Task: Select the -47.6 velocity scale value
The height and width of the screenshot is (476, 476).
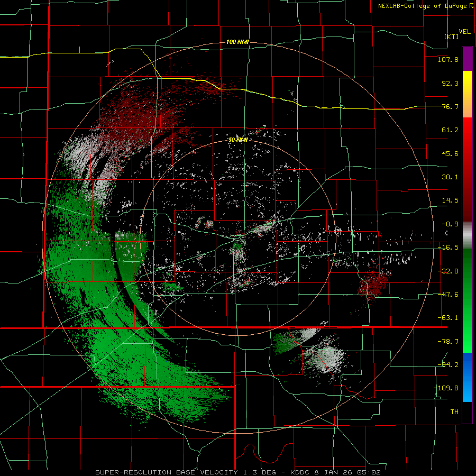Action: (x=448, y=295)
